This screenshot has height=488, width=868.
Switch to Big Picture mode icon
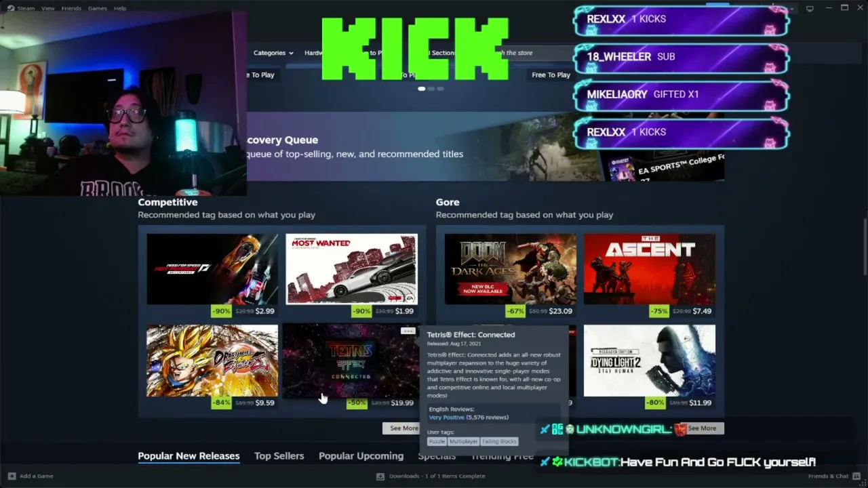[809, 8]
